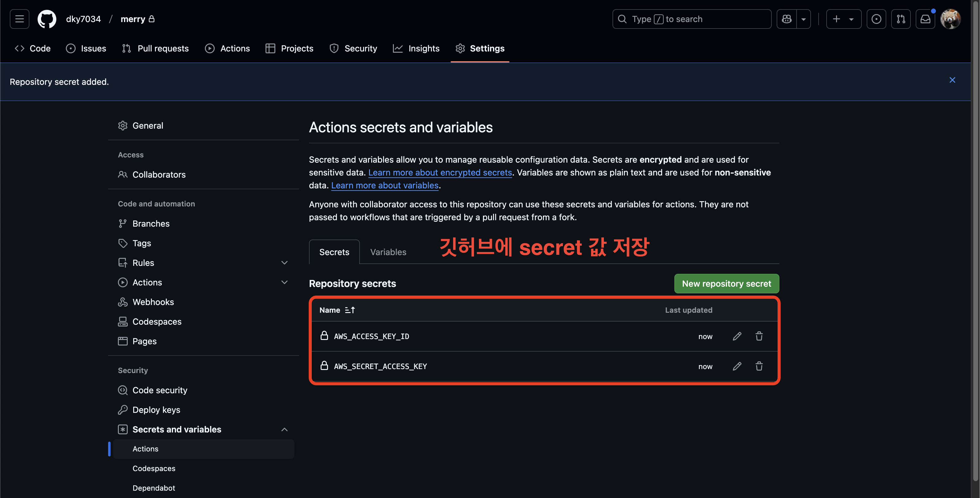This screenshot has width=980, height=498.
Task: Edit AWS_SECRET_ACCESS_KEY with the pencil icon
Action: point(737,366)
